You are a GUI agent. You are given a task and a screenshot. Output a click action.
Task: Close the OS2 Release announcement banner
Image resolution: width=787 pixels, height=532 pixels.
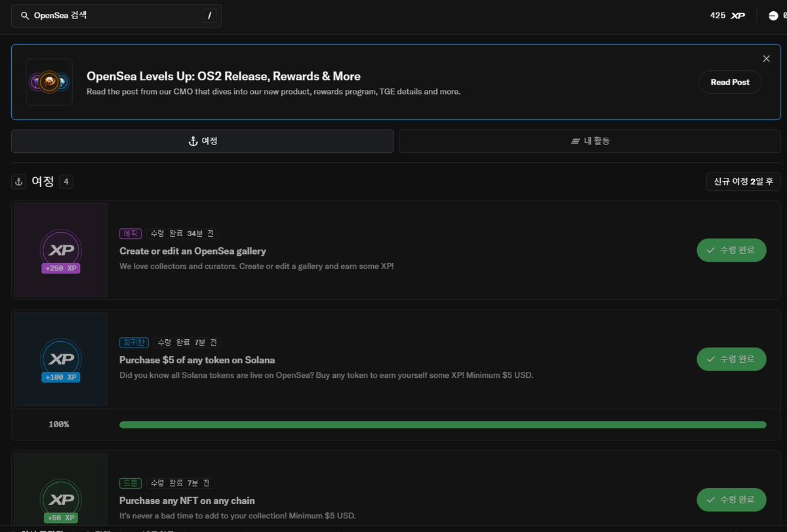pos(766,58)
